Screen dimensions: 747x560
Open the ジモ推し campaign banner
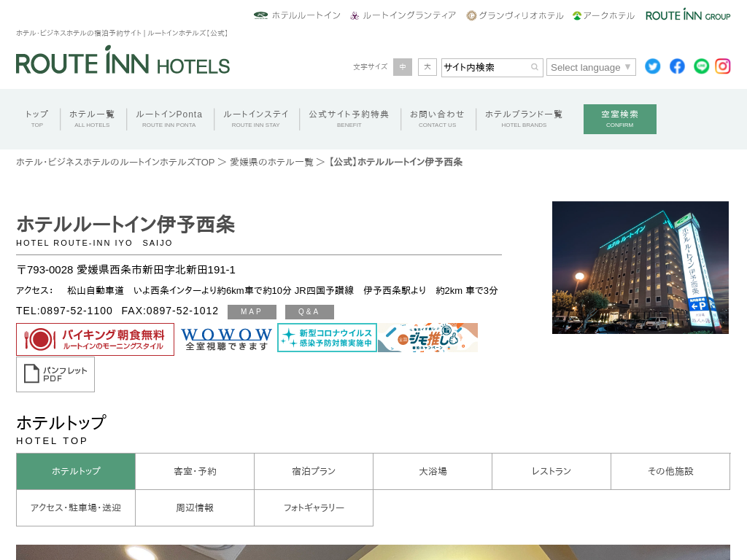point(427,338)
